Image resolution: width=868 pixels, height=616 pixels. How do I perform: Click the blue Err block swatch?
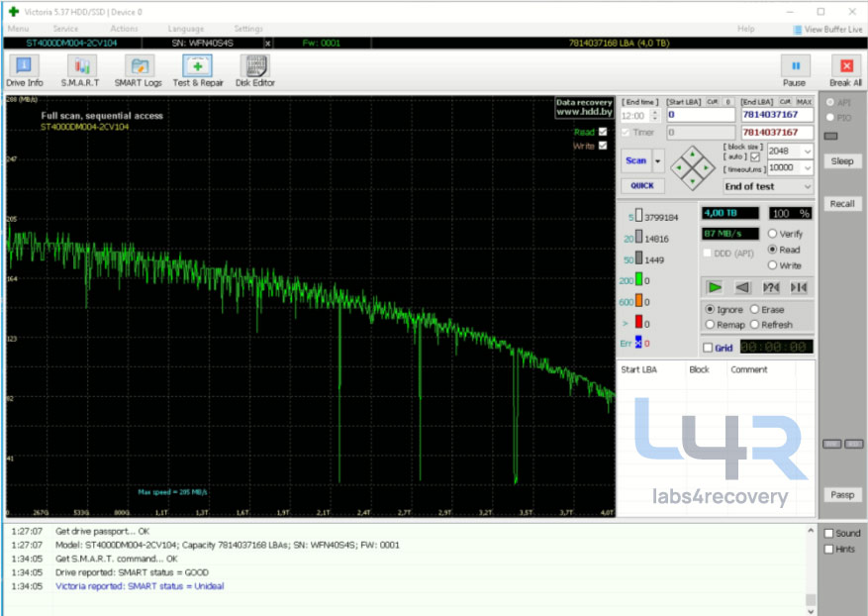(638, 343)
